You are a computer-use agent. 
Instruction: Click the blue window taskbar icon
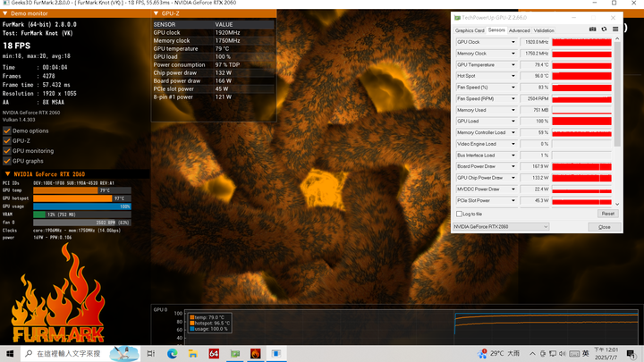point(276,353)
